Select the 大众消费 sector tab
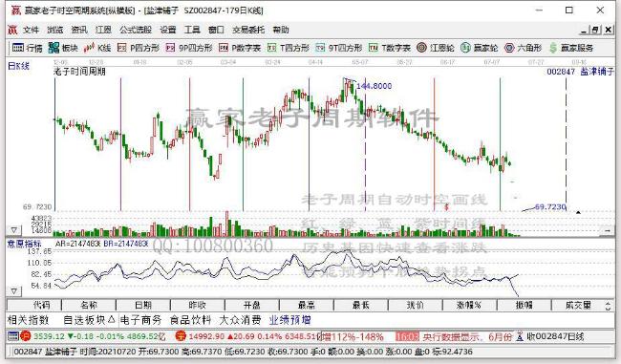This screenshot has width=621, height=364. [x=241, y=320]
